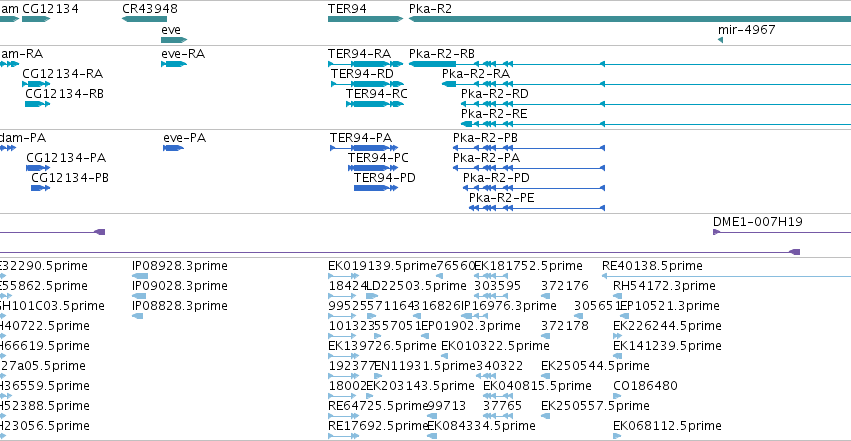Click EST EK226244.5prime
This screenshot has height=441, width=851.
tap(617, 336)
